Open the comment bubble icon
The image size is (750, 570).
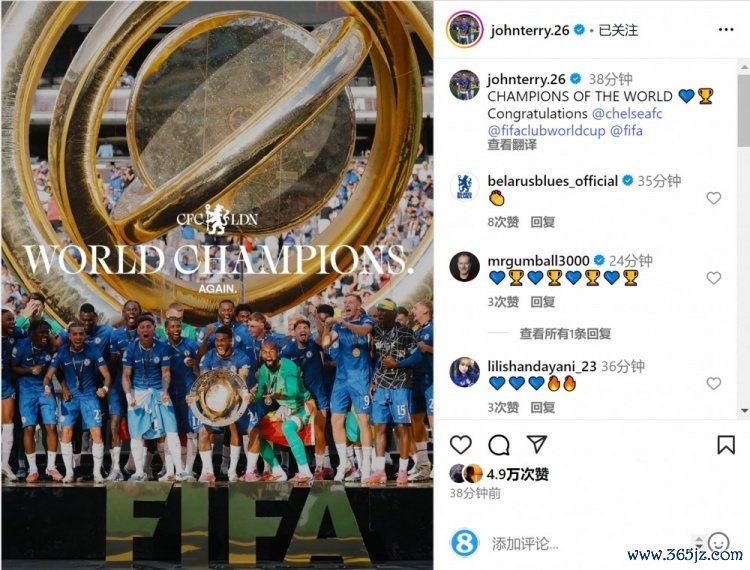499,445
